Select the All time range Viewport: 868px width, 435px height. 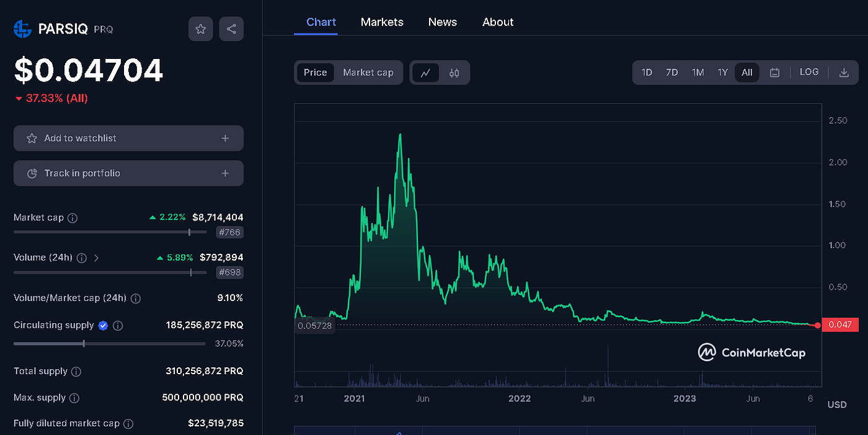pos(747,73)
